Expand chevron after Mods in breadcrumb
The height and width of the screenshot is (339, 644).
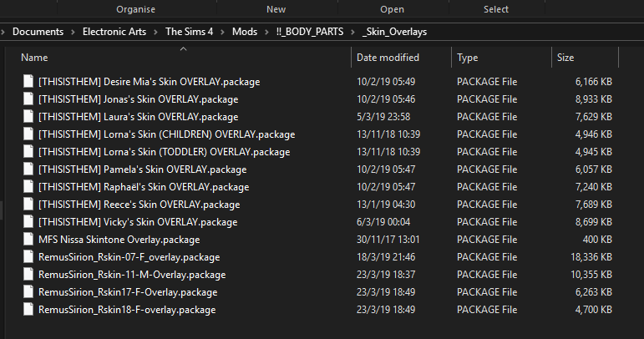click(266, 32)
